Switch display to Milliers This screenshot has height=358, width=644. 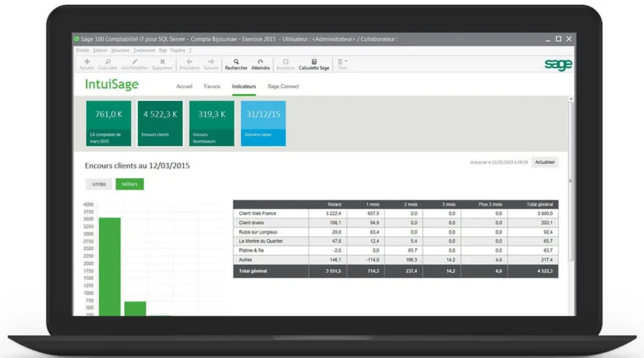pyautogui.click(x=130, y=184)
